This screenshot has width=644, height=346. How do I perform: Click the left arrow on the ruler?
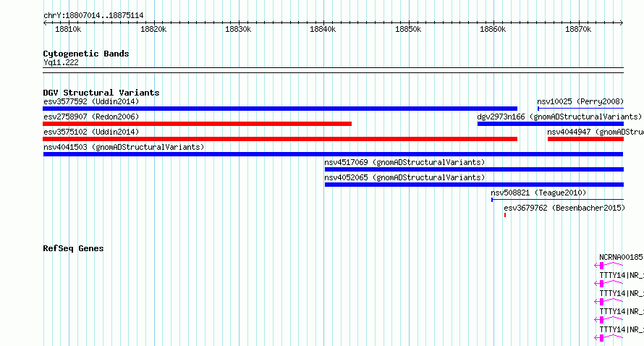[x=45, y=23]
